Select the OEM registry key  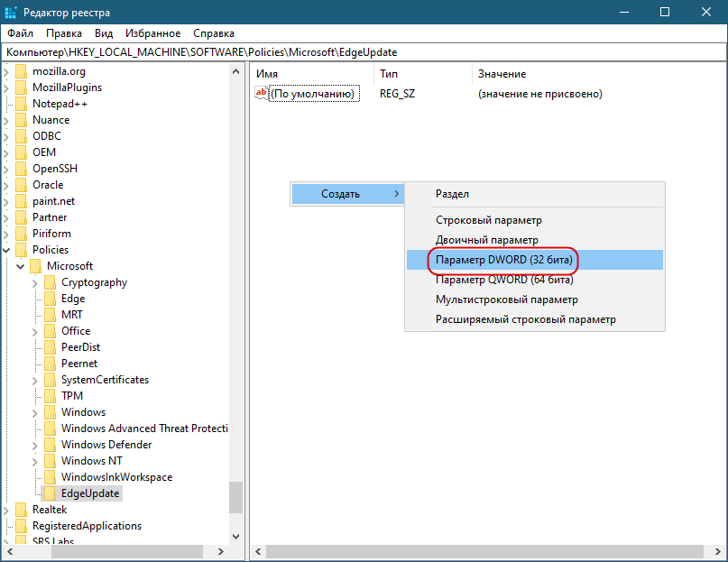[44, 152]
